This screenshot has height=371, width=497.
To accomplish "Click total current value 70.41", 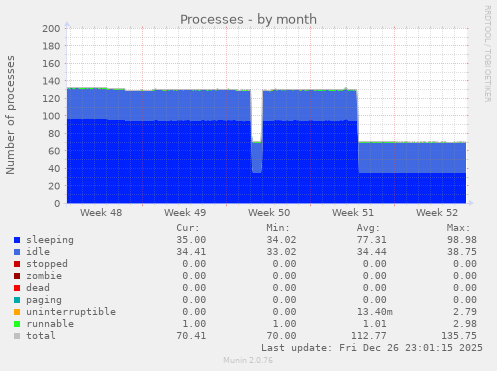I will coord(191,336).
